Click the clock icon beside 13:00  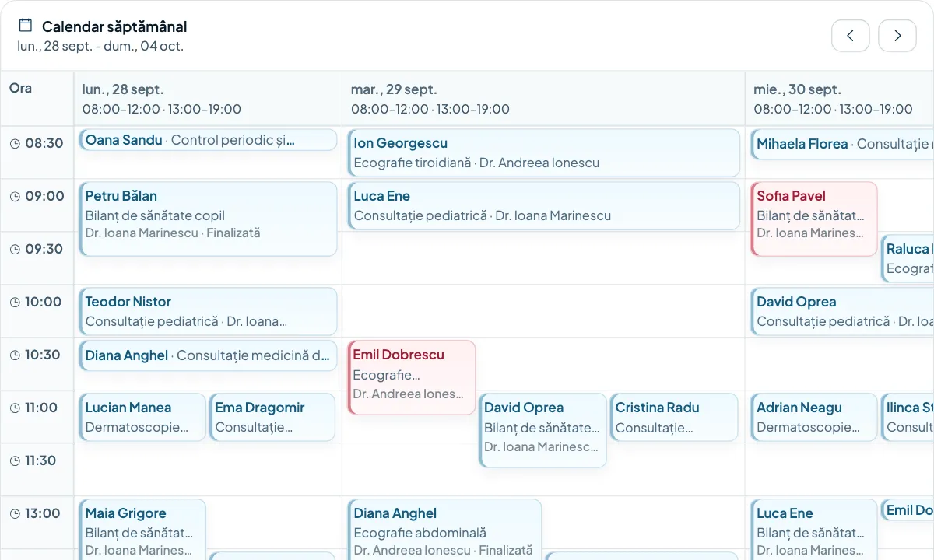(15, 513)
